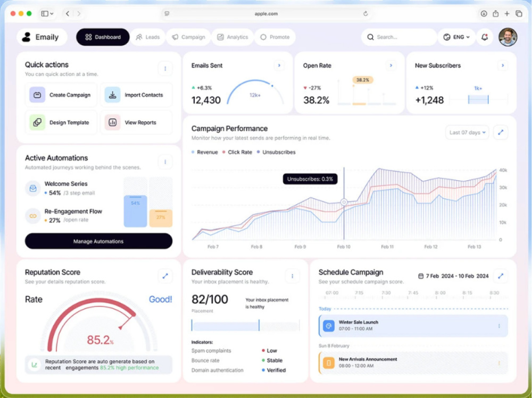Expand the New Subscribers card arrow

point(503,65)
